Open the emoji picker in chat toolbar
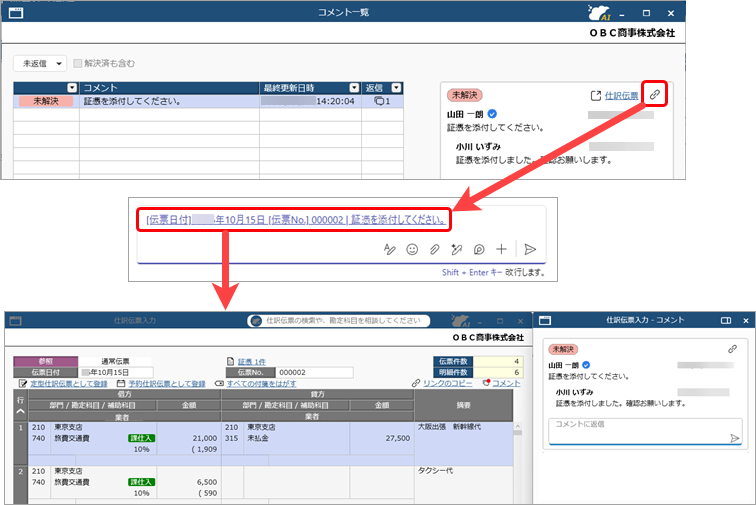Screen dimensions: 756x505 412,249
